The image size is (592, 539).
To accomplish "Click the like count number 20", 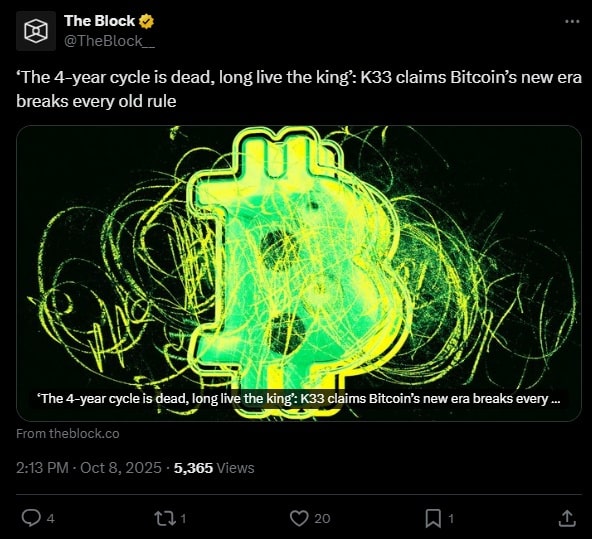I will [322, 519].
